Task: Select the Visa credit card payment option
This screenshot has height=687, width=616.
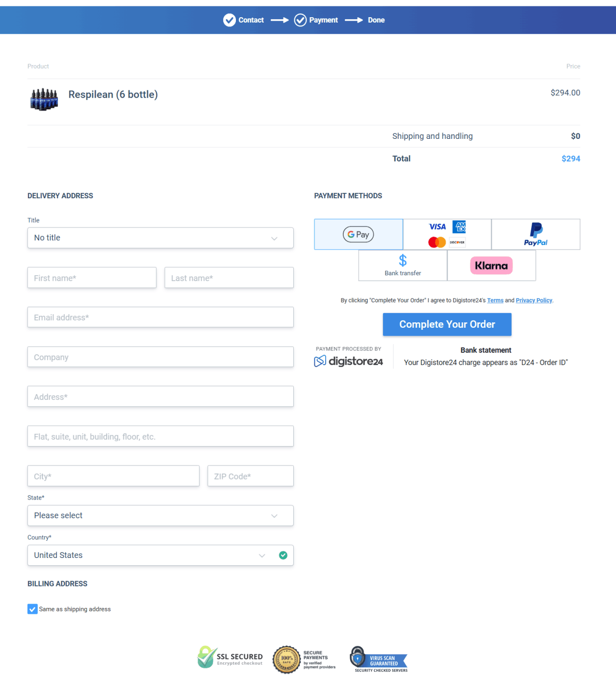Action: coord(446,234)
